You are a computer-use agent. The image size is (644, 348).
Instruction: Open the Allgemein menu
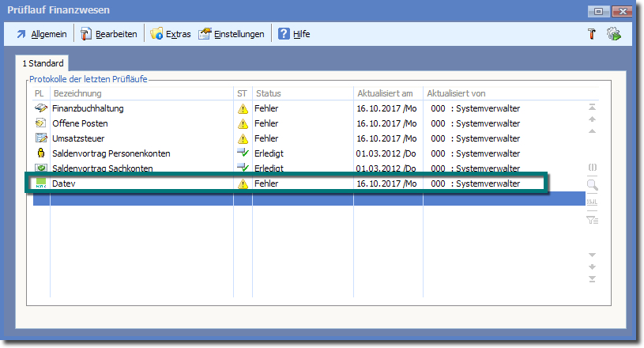click(x=42, y=34)
